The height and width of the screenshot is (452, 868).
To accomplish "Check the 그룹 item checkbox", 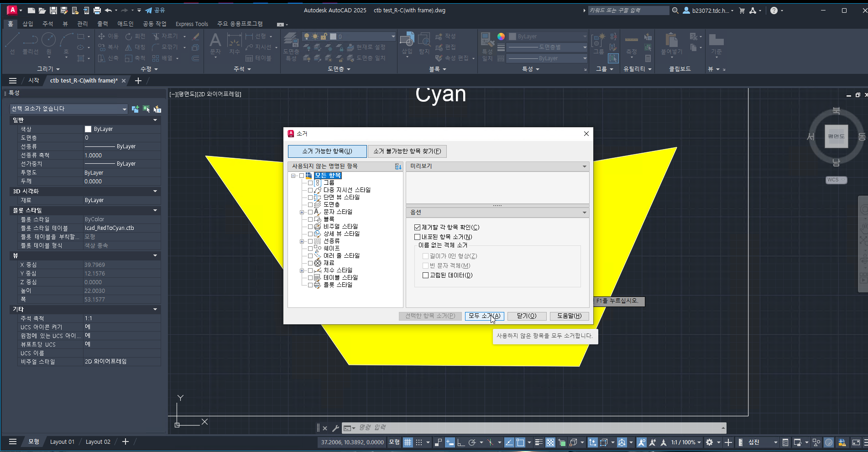I will coord(310,183).
